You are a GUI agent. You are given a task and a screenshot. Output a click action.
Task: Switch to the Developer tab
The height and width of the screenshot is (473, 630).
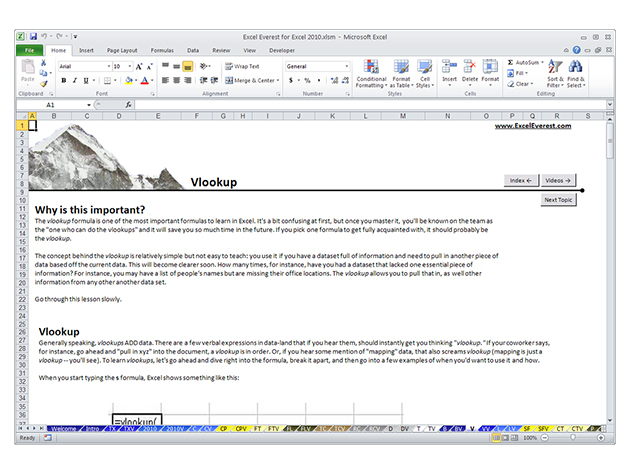[x=282, y=50]
